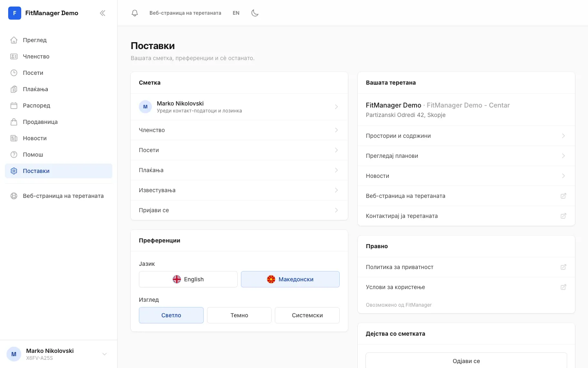
Task: Select English as the language
Action: 188,279
